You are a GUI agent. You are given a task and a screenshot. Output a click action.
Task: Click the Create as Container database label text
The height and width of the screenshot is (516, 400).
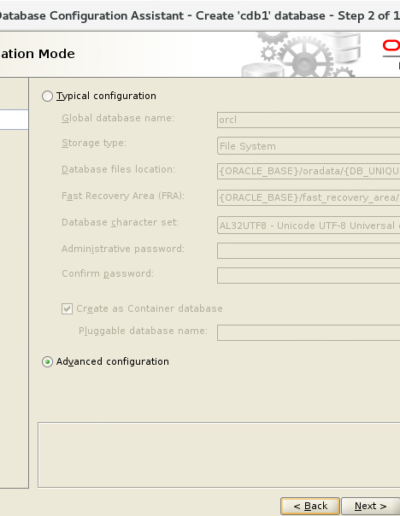tap(149, 309)
